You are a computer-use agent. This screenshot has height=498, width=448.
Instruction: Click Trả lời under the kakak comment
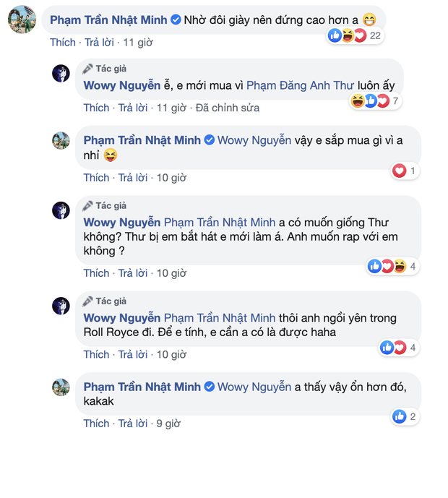[x=134, y=423]
